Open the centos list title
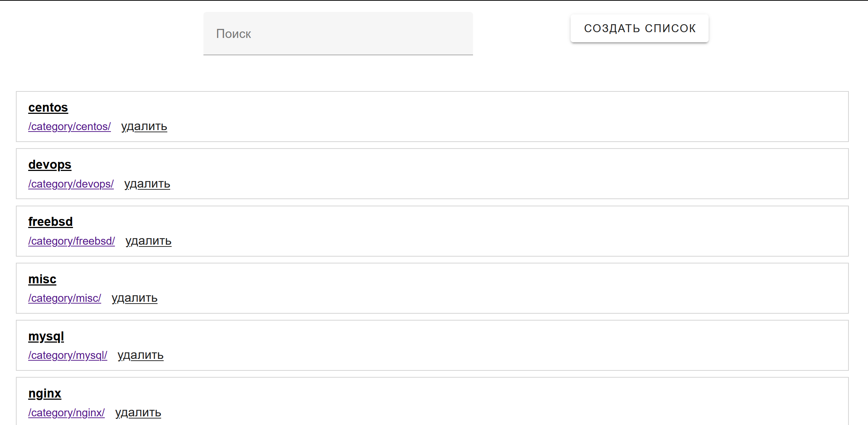 pos(48,108)
